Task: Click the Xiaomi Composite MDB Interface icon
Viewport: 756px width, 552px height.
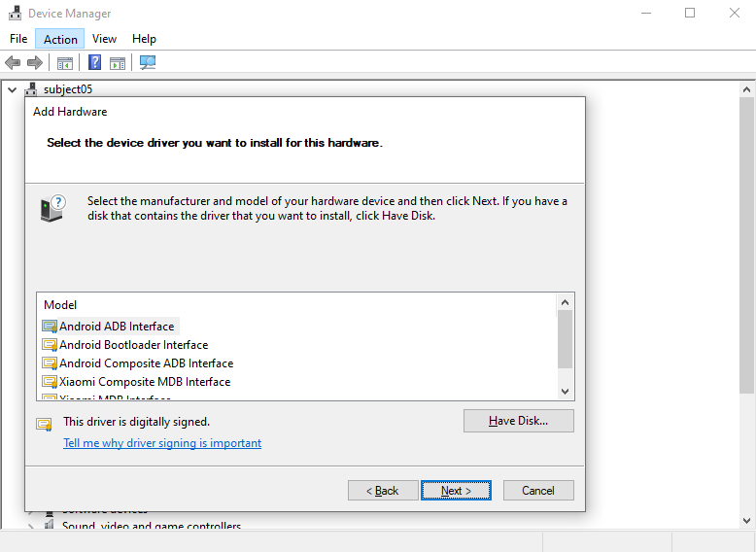Action: point(50,382)
